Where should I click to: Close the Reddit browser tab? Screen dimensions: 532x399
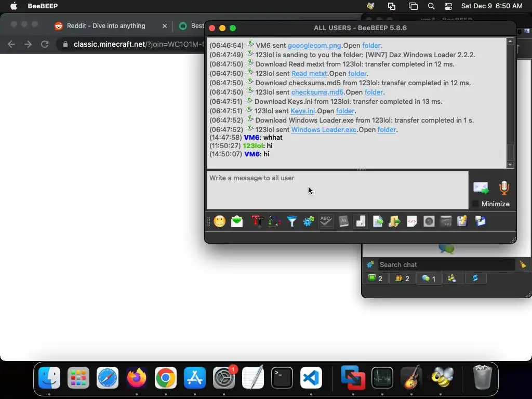165,26
